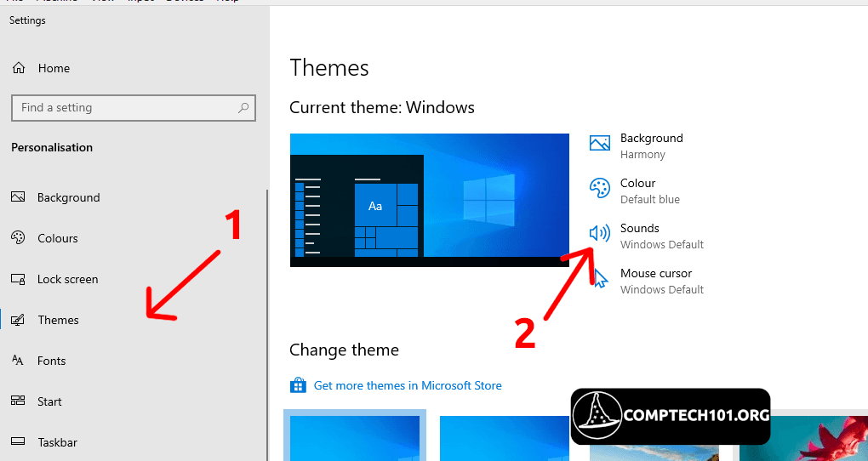868x461 pixels.
Task: Open the Colours section in the sidebar
Action: click(x=44, y=238)
